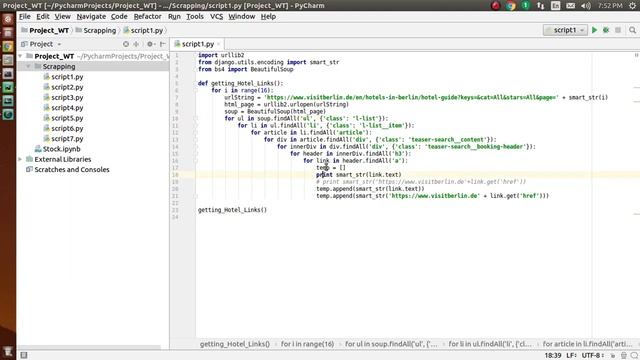Open the network connection indicator

pos(540,6)
